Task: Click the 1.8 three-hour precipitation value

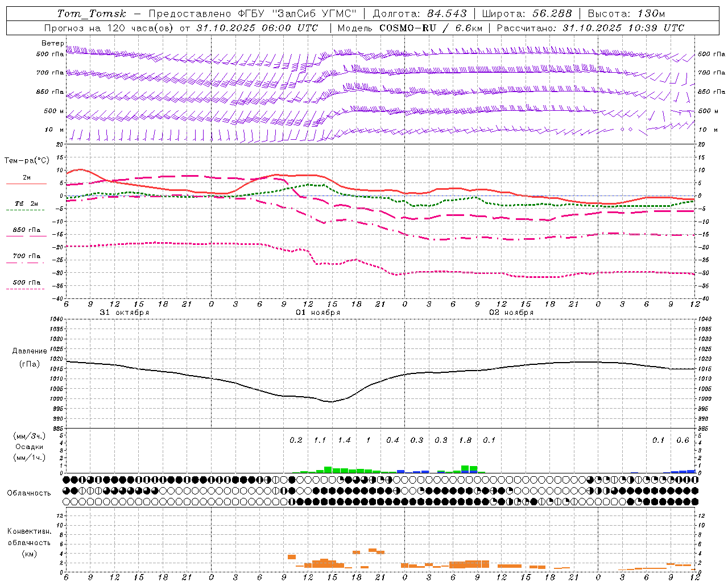Action: click(465, 440)
